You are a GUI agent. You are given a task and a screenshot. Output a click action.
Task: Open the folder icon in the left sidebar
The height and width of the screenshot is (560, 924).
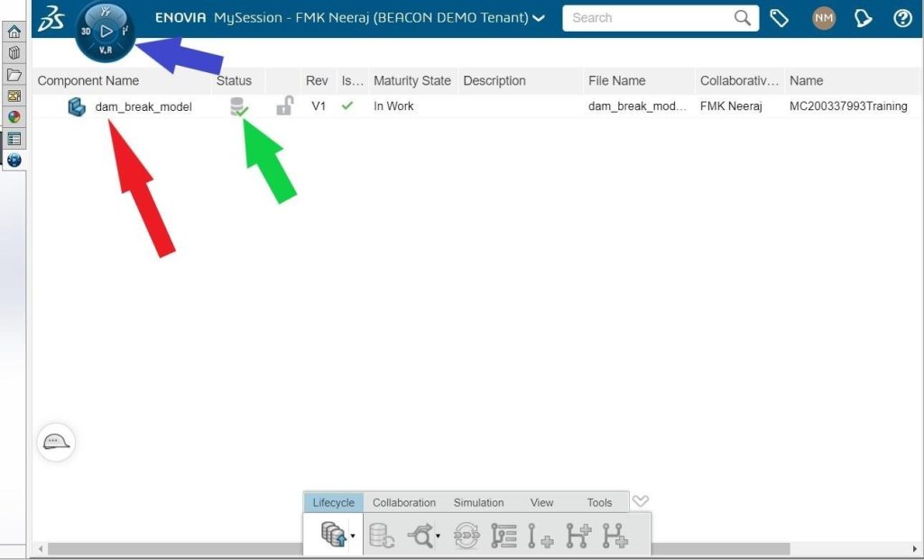click(14, 75)
